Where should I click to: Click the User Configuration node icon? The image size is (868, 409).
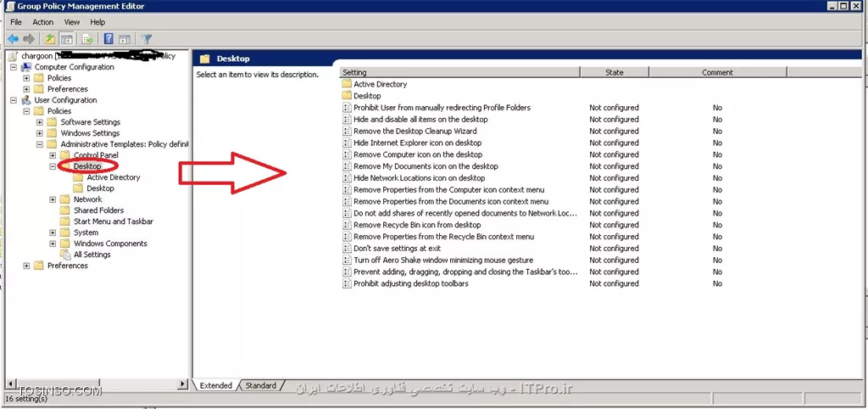[26, 100]
